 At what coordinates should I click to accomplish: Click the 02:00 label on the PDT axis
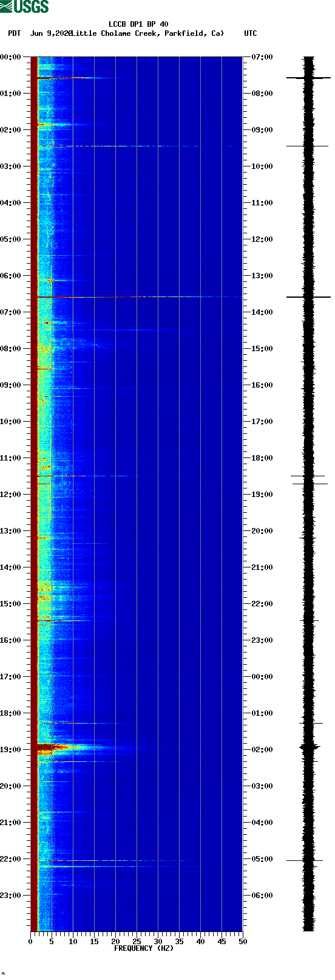pyautogui.click(x=11, y=130)
